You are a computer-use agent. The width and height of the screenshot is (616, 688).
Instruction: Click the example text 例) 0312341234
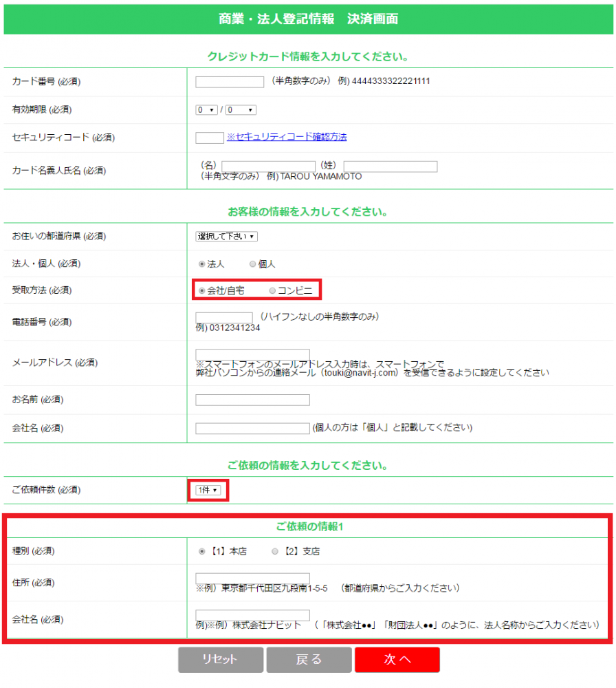(228, 327)
